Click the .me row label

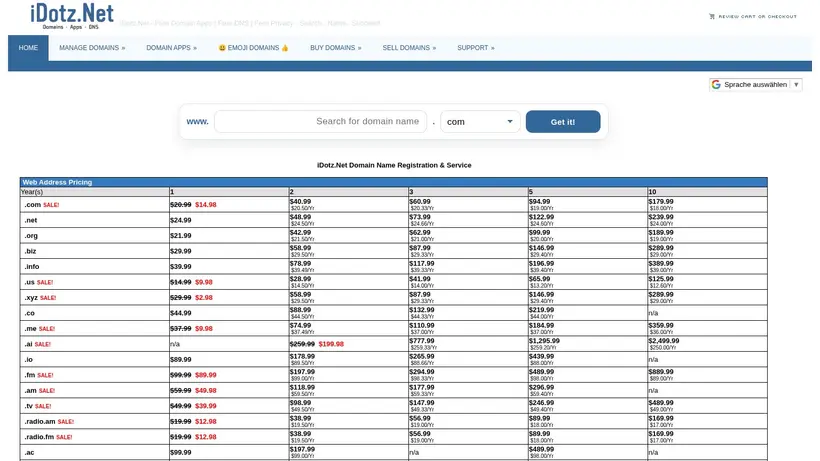coord(30,329)
